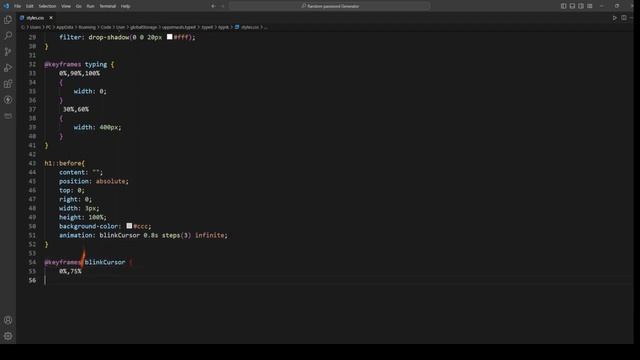This screenshot has height=360, width=640.
Task: Click the CSS file icon on the styles.css tab
Action: click(22, 18)
